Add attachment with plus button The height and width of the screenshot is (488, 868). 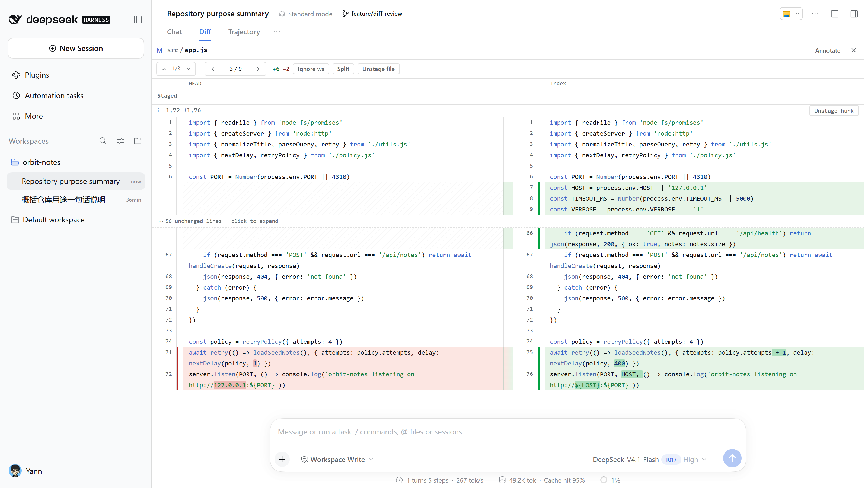[x=282, y=459]
